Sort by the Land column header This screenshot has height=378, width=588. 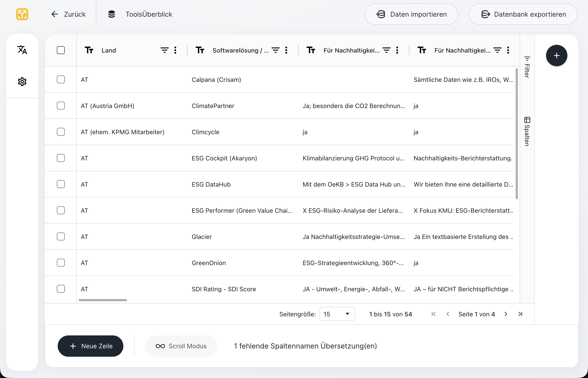click(x=109, y=50)
